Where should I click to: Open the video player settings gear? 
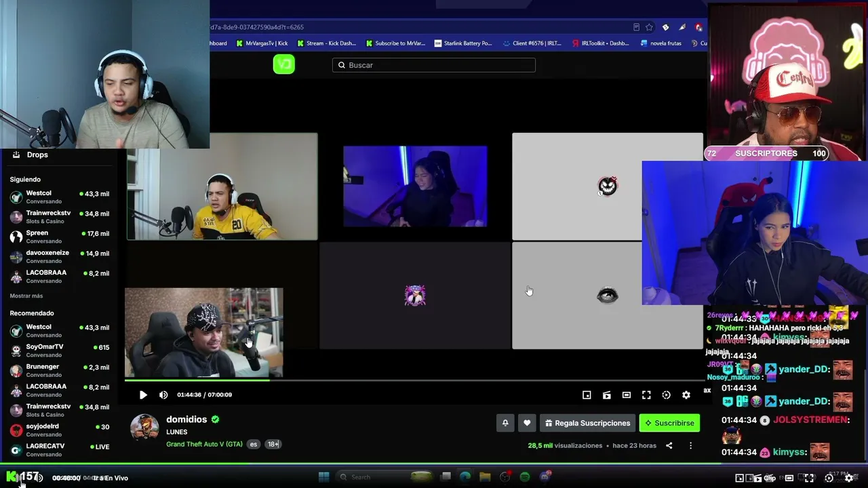[x=686, y=395]
